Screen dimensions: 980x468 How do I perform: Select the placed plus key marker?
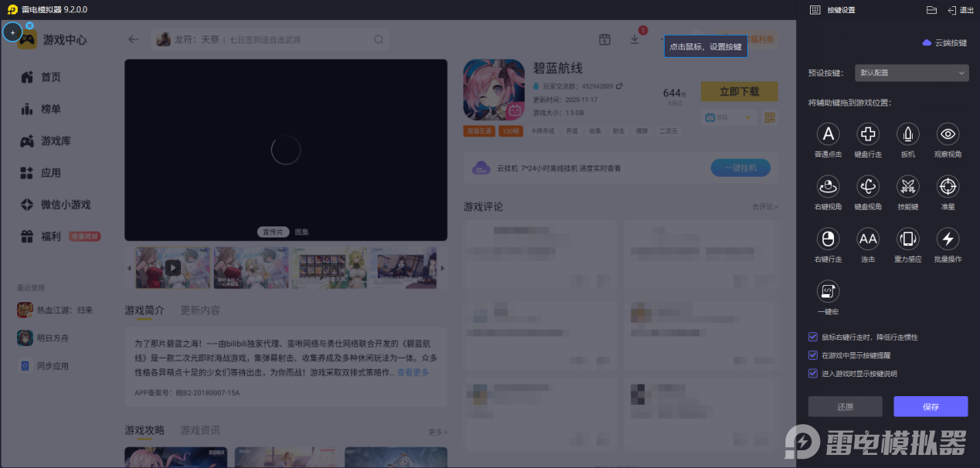(x=12, y=32)
